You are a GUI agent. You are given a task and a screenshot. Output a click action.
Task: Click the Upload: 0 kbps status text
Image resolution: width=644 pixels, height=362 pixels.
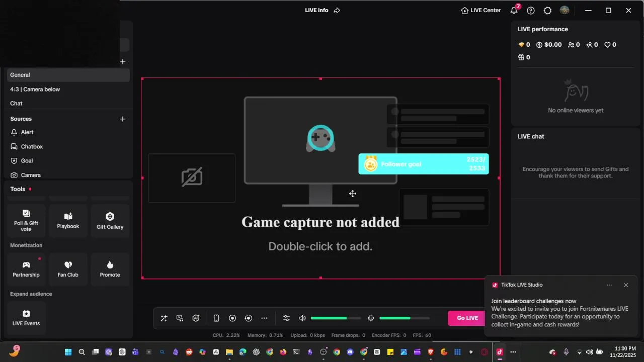click(x=307, y=335)
